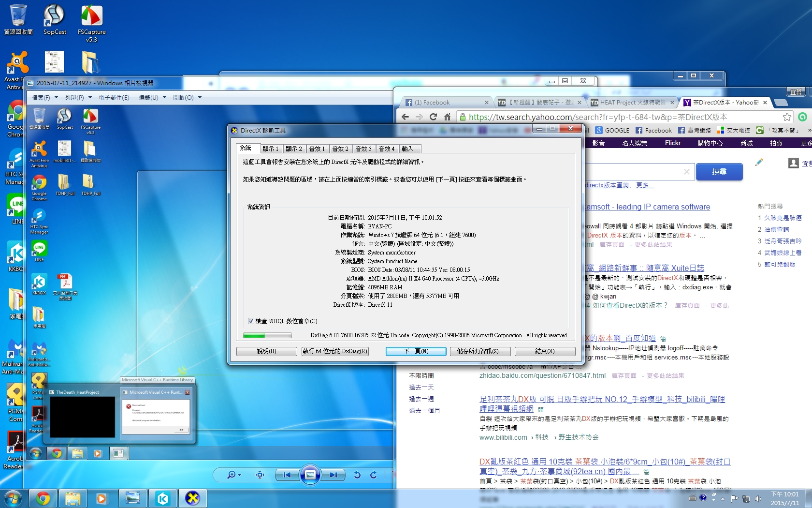812x508 pixels.
Task: Open the 音效 3 tab in DxDiag
Action: (x=363, y=149)
